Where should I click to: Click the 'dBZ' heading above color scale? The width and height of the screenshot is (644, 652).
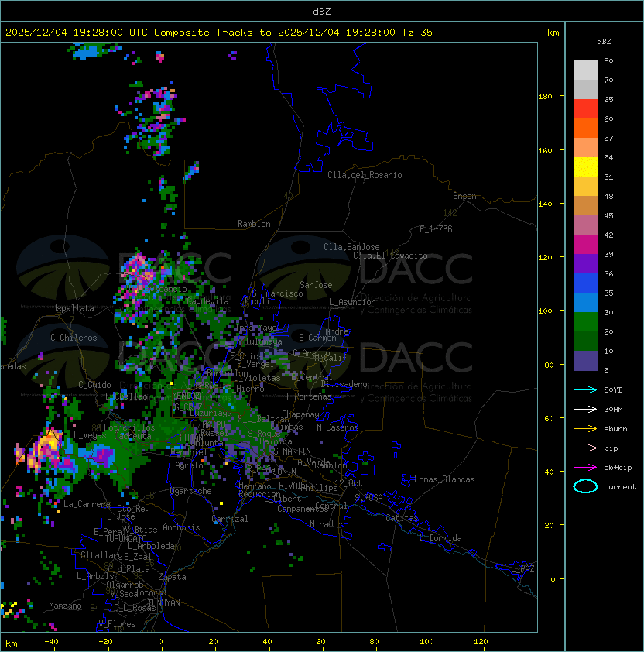tap(604, 42)
